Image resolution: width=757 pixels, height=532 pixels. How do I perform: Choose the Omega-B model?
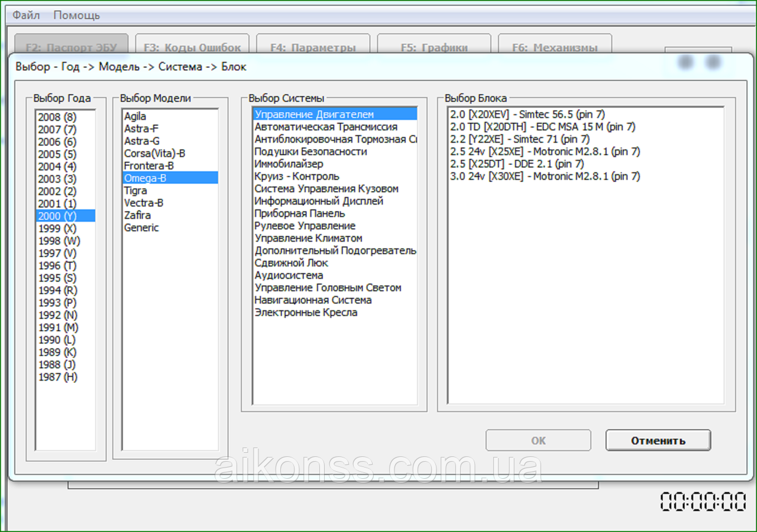click(170, 178)
